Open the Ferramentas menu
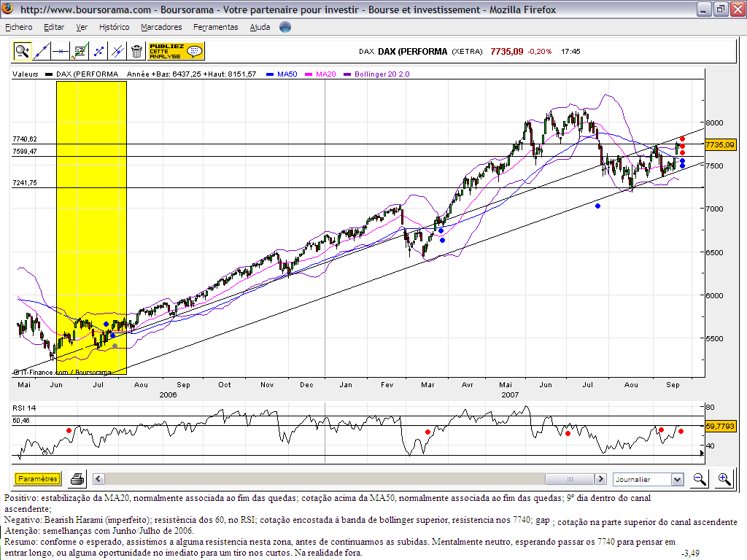This screenshot has width=747, height=560. click(x=216, y=27)
